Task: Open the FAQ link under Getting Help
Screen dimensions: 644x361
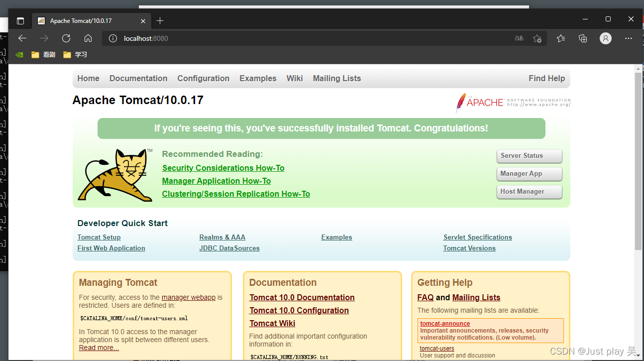Action: point(426,298)
